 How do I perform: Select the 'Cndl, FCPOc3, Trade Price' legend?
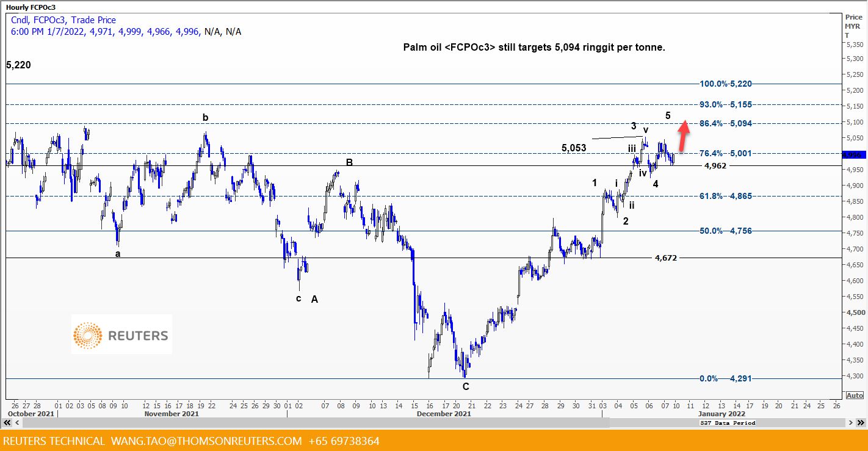coord(63,20)
